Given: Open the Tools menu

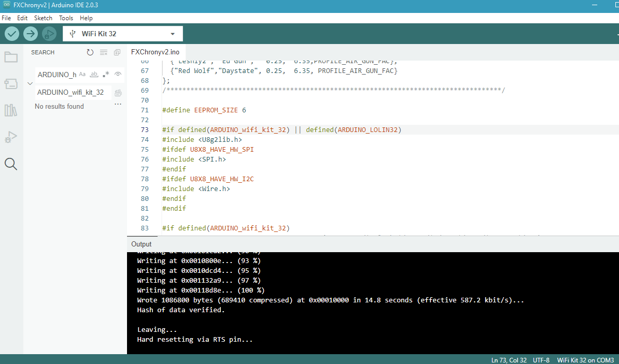Looking at the screenshot, I should coord(66,18).
